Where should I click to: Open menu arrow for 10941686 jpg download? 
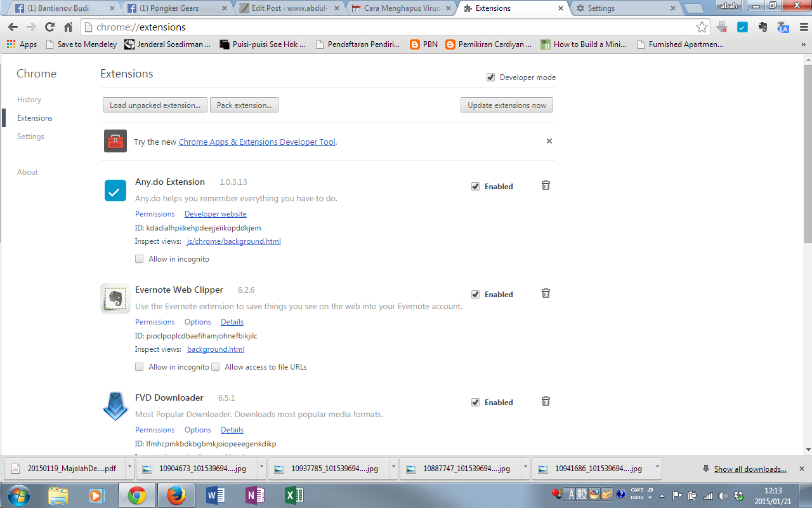[657, 469]
